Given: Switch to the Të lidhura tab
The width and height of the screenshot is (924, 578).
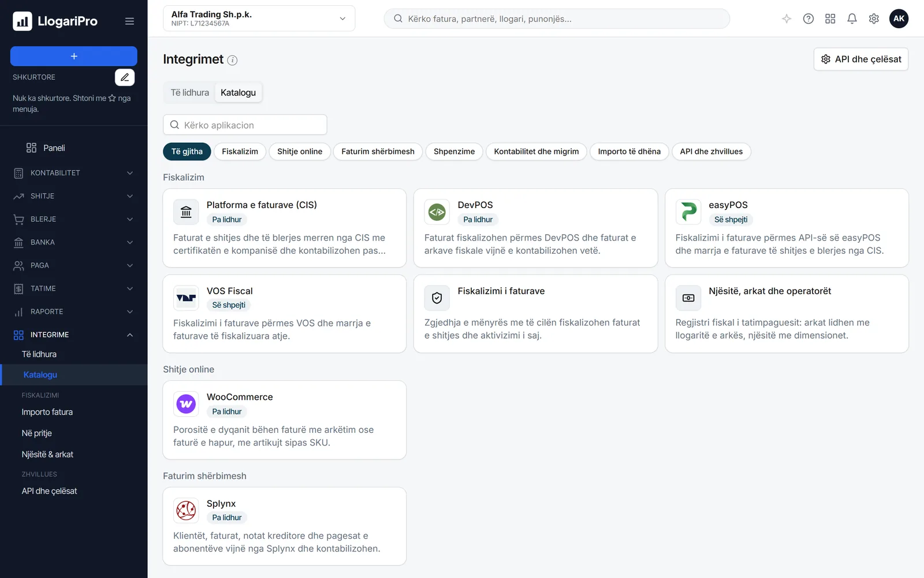Looking at the screenshot, I should [190, 92].
